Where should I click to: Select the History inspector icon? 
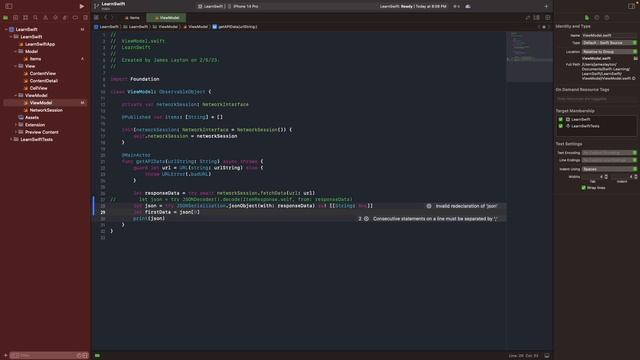[x=597, y=18]
